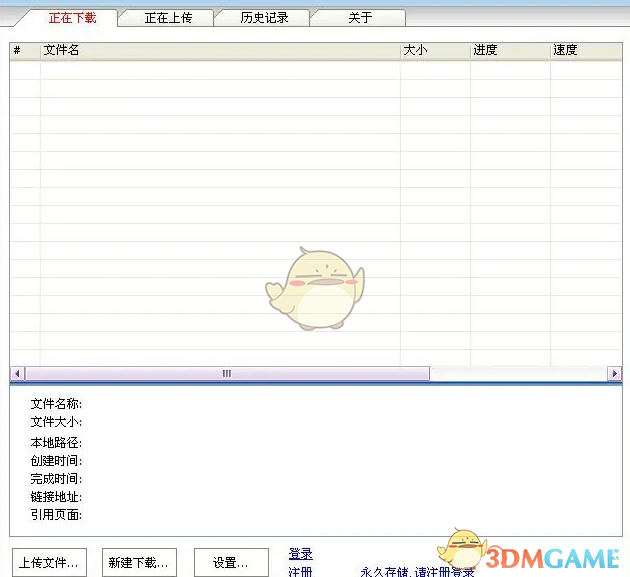Image resolution: width=630 pixels, height=577 pixels.
Task: Click the 注册 register link
Action: 301,571
